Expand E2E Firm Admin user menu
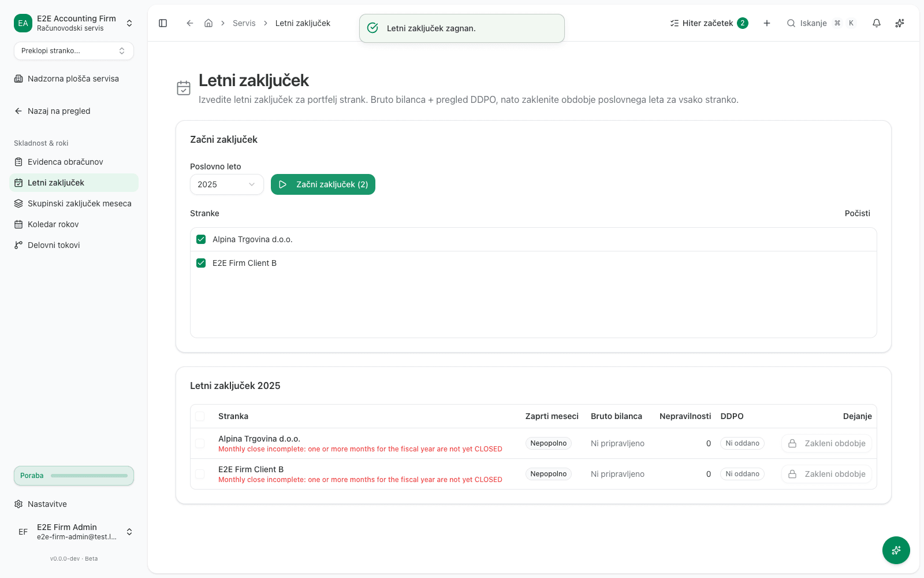The width and height of the screenshot is (924, 578). (x=129, y=532)
